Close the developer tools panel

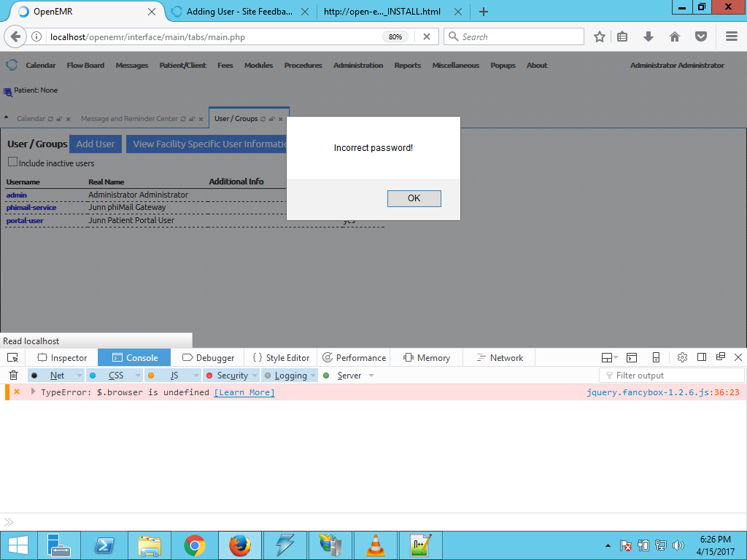click(x=738, y=357)
